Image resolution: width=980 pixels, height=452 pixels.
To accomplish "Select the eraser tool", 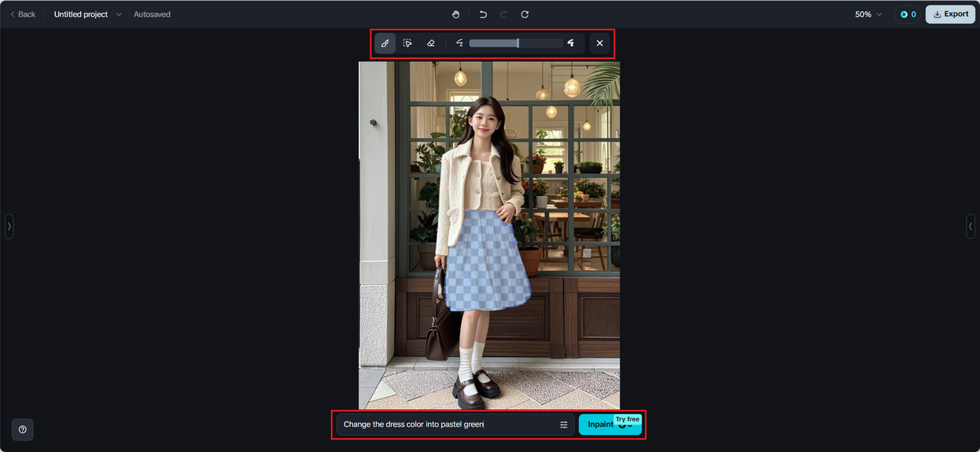I will tap(431, 44).
